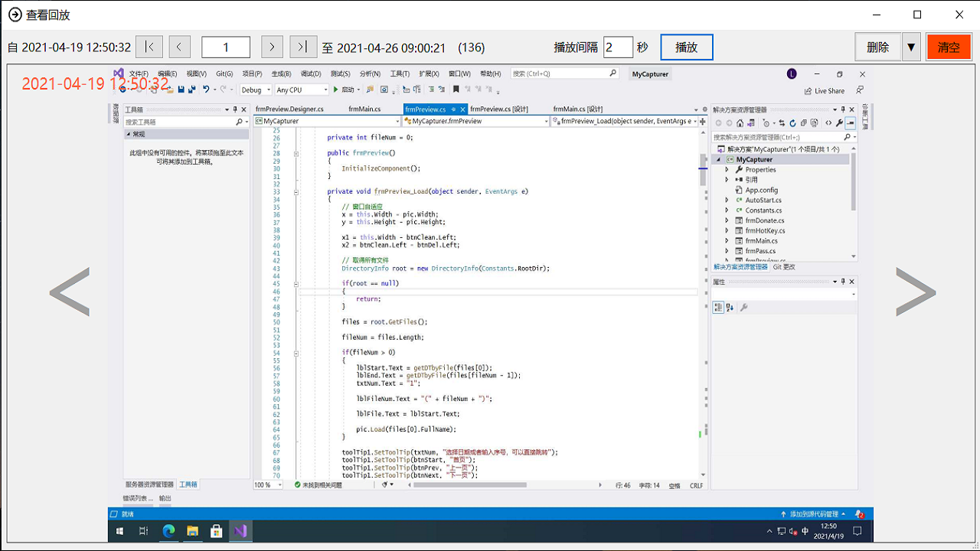
Task: Jump to the first screenshot in replay
Action: click(x=149, y=47)
